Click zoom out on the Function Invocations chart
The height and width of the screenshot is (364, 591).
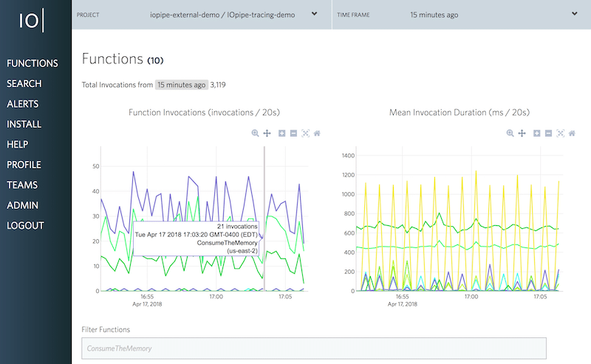click(293, 134)
